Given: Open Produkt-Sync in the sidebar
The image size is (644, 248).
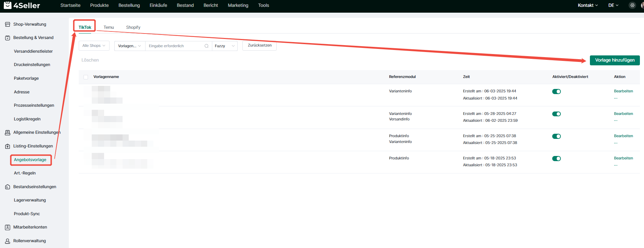Looking at the screenshot, I should click(27, 214).
